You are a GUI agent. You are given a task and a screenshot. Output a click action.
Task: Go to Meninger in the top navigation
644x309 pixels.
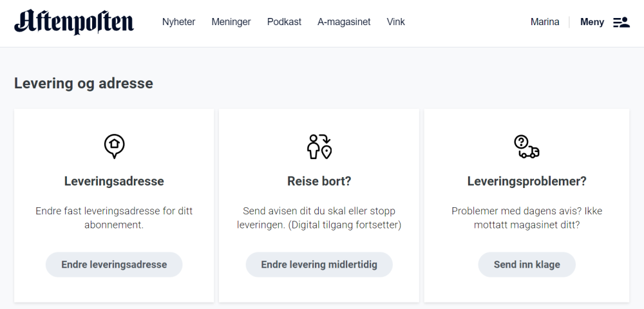coord(231,22)
